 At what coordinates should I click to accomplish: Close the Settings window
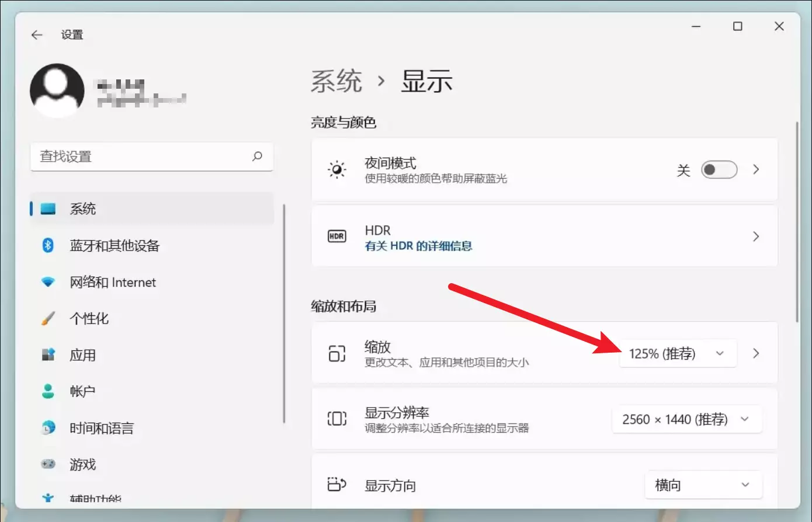[x=779, y=26]
